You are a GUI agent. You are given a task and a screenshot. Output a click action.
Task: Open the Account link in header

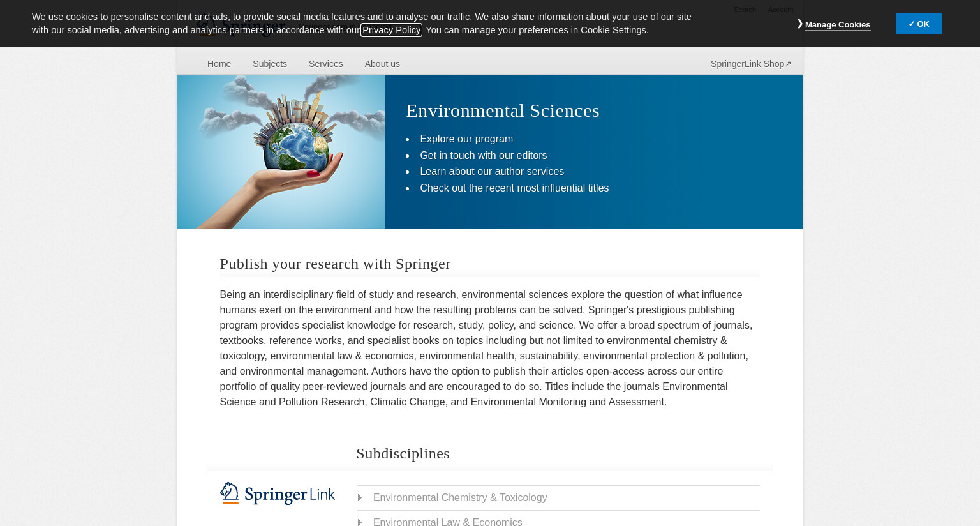pos(780,10)
